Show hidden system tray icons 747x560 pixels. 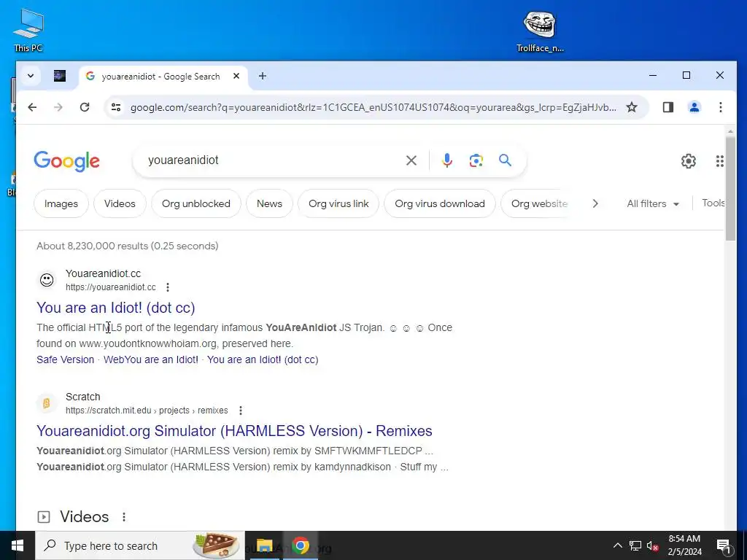tap(617, 545)
